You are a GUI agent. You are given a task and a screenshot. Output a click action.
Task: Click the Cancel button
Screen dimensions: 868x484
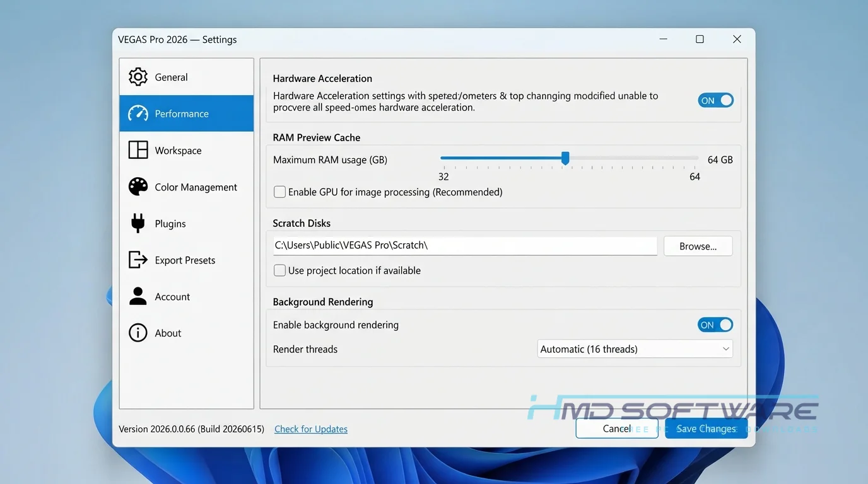pyautogui.click(x=617, y=429)
